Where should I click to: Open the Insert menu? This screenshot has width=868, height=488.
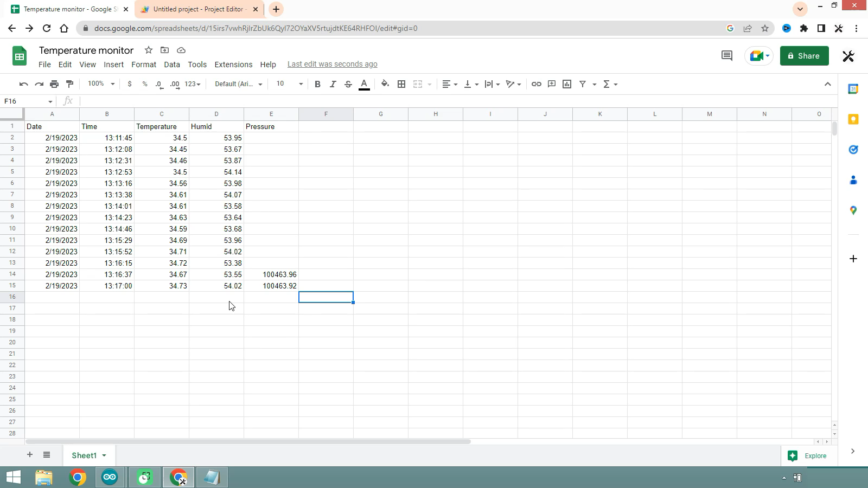click(113, 65)
